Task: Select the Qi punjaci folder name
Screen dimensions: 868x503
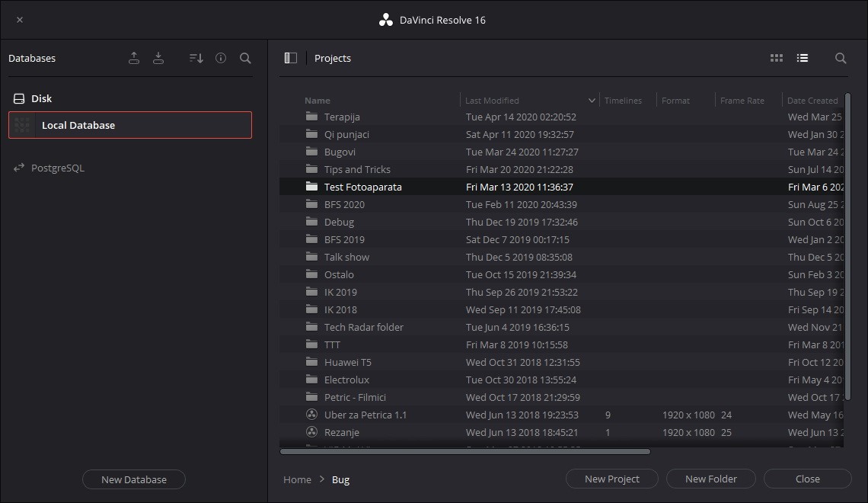Action: (346, 135)
